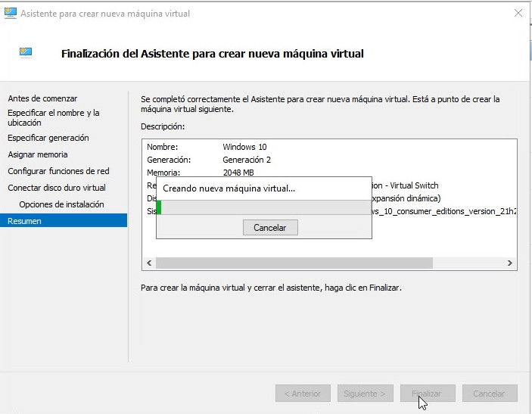Image resolution: width=532 pixels, height=414 pixels.
Task: Select the Especificar generación step
Action: (48, 138)
